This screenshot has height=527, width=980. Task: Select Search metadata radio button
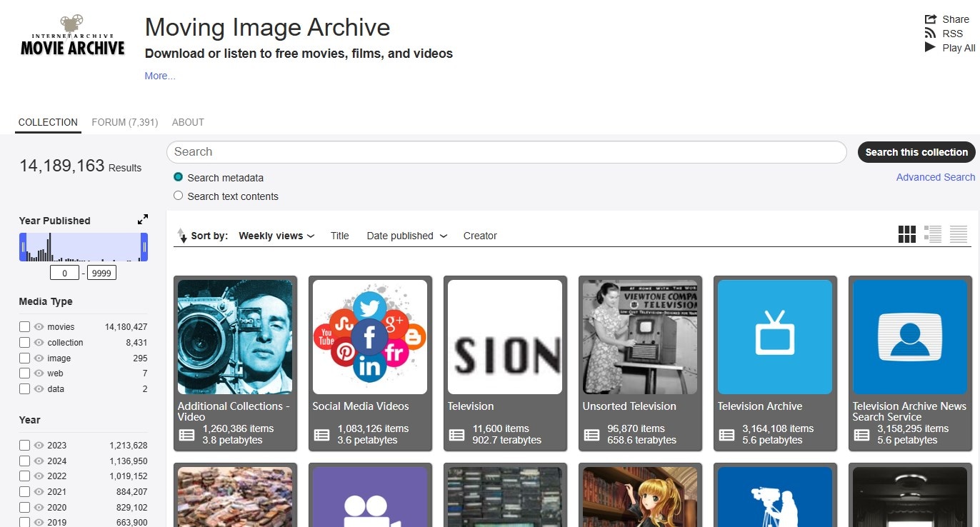tap(179, 177)
